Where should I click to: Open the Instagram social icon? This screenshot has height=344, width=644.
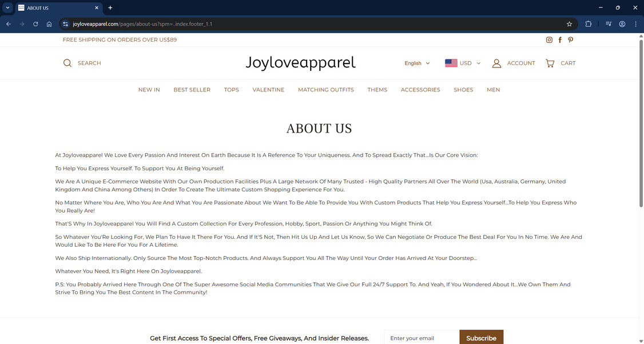click(x=549, y=40)
